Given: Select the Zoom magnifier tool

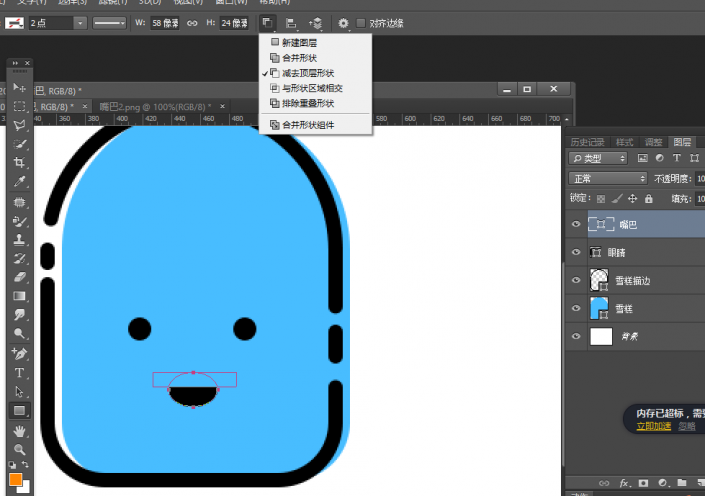Looking at the screenshot, I should click(x=19, y=450).
